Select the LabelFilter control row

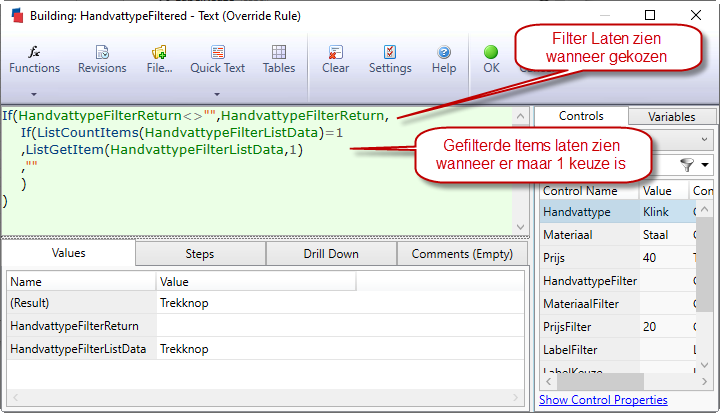point(618,350)
